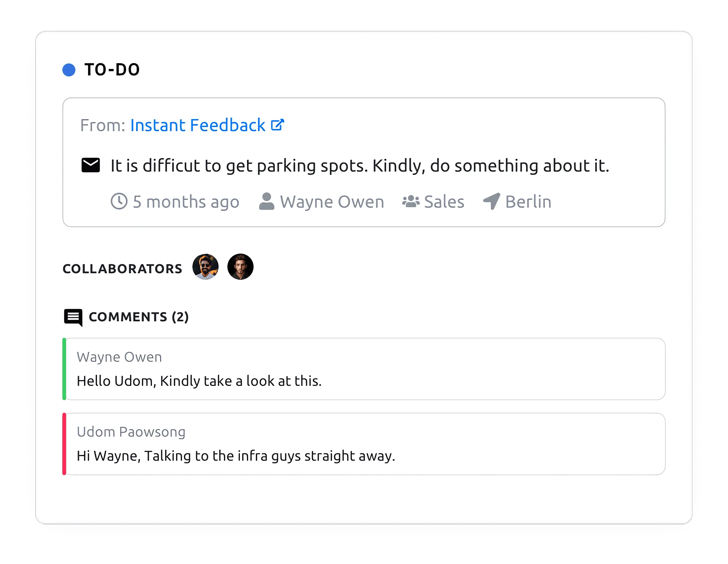The image size is (728, 564).
Task: Click the location pin icon near Berlin
Action: pos(492,201)
